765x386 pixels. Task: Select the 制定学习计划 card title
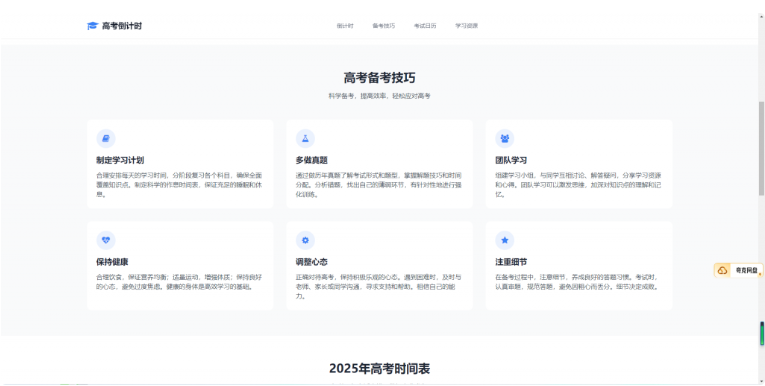120,161
